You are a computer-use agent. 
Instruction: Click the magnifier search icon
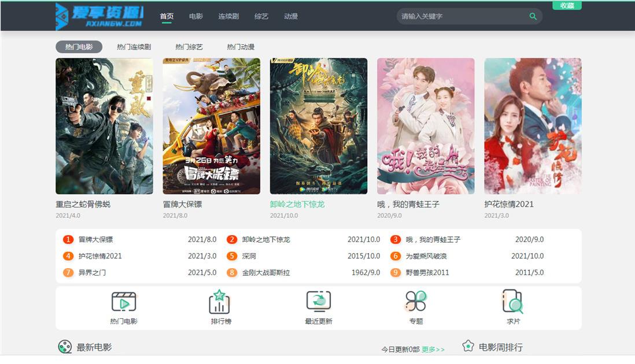(533, 16)
